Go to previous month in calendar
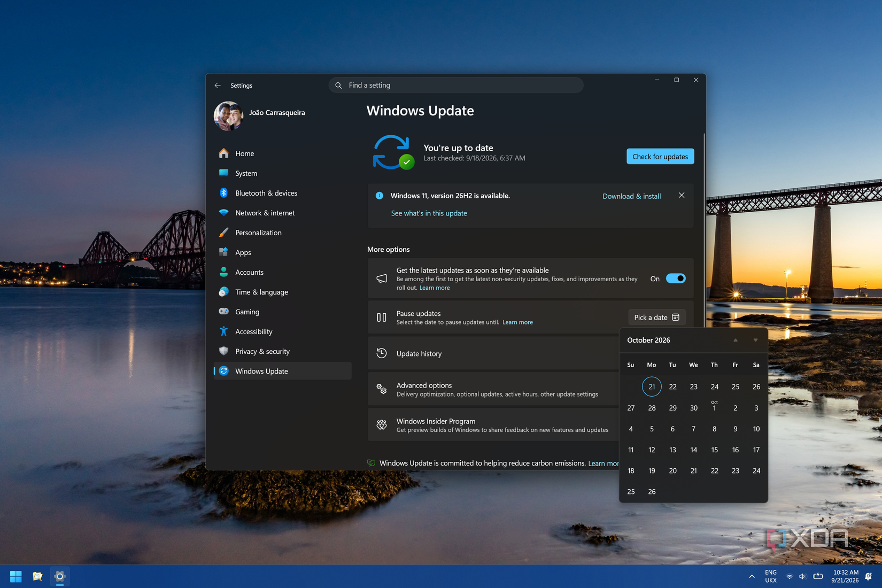The image size is (882, 588). click(736, 341)
